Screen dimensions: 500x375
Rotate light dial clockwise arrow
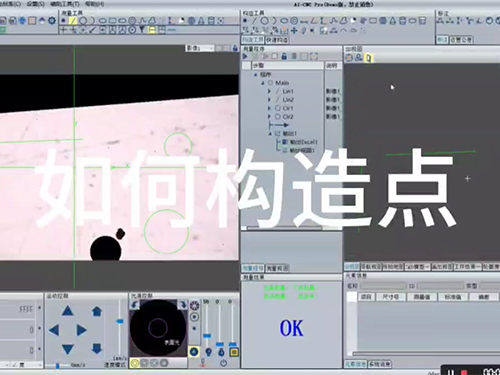[183, 305]
